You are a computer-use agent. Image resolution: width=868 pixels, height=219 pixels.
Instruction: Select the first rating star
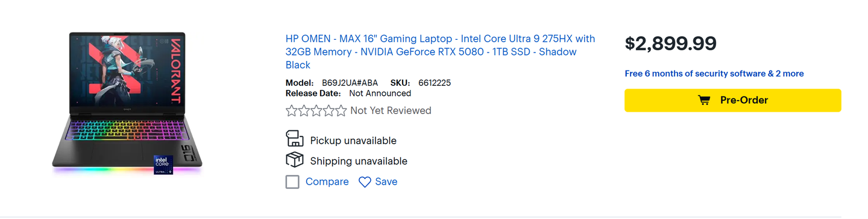coord(292,110)
